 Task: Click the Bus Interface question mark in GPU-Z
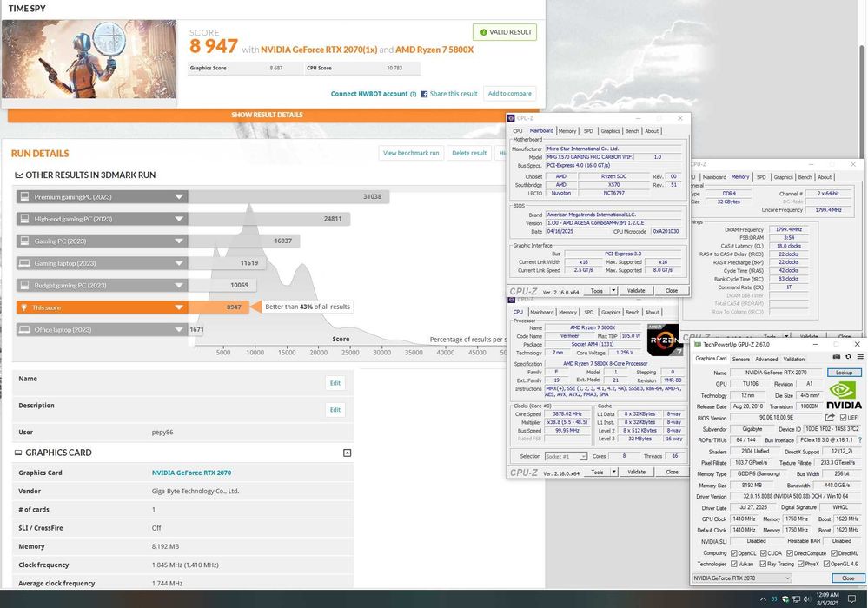click(859, 439)
